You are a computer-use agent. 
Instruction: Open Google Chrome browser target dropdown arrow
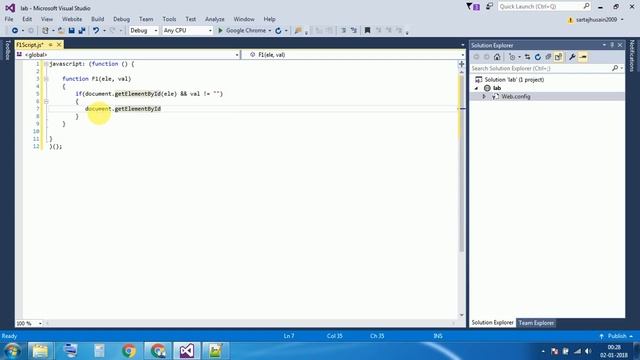point(269,31)
